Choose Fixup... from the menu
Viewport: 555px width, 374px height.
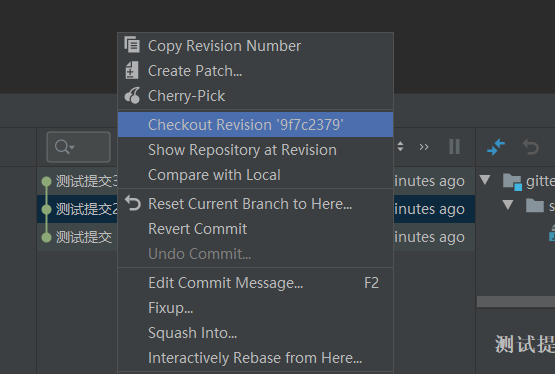tap(255, 308)
